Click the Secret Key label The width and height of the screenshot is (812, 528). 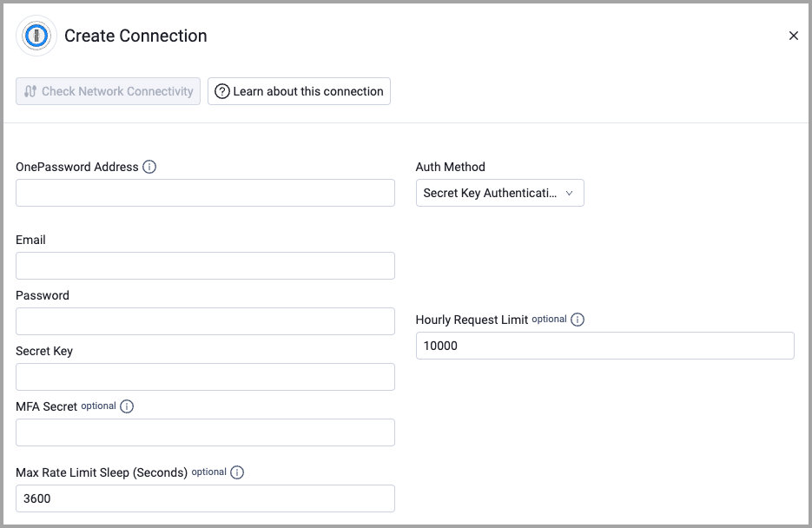[44, 351]
